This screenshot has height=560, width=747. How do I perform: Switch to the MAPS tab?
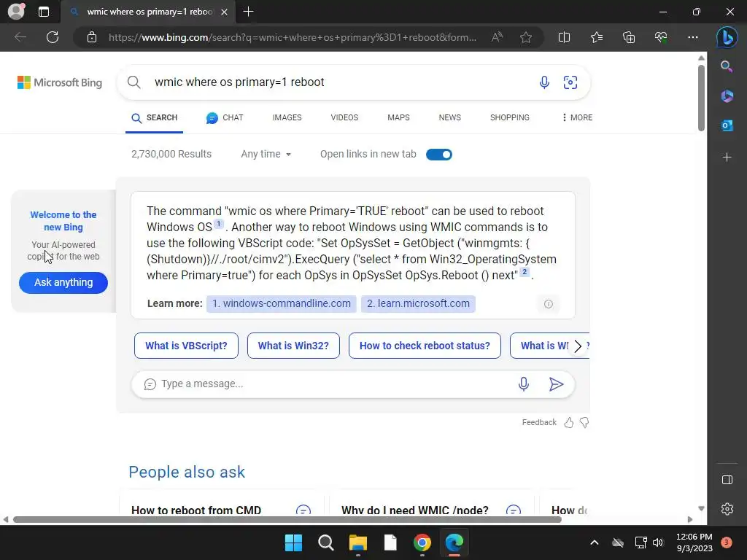tap(398, 117)
